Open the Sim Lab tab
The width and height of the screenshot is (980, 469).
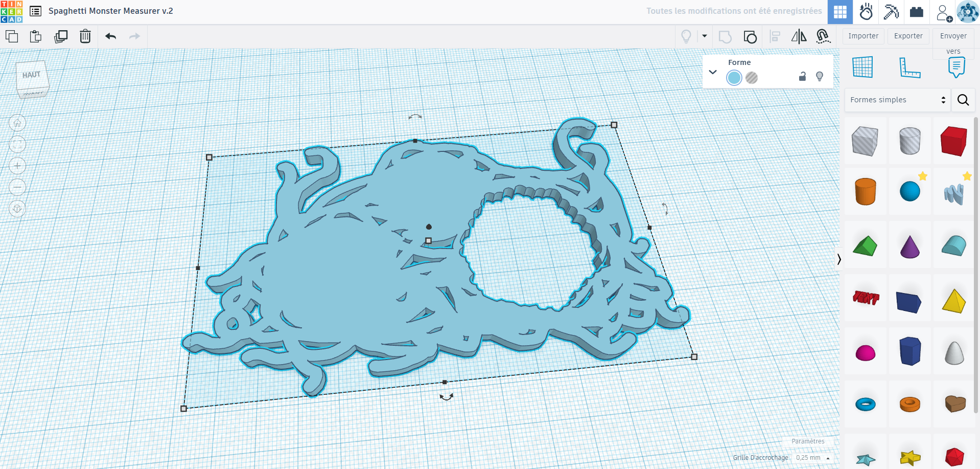pos(866,12)
